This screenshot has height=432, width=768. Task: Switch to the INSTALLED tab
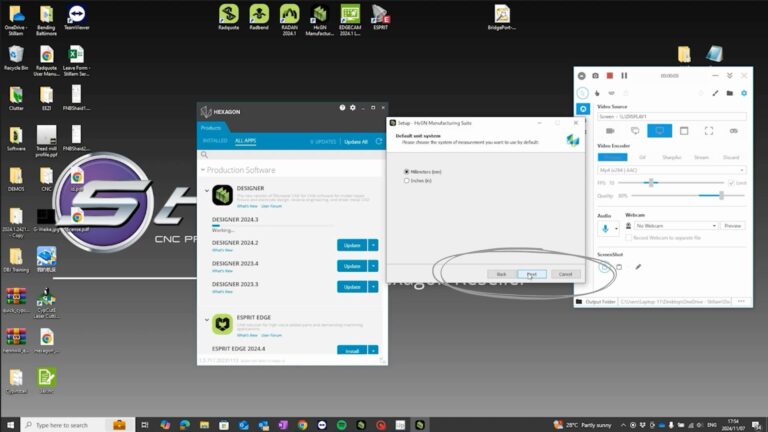[x=213, y=141]
